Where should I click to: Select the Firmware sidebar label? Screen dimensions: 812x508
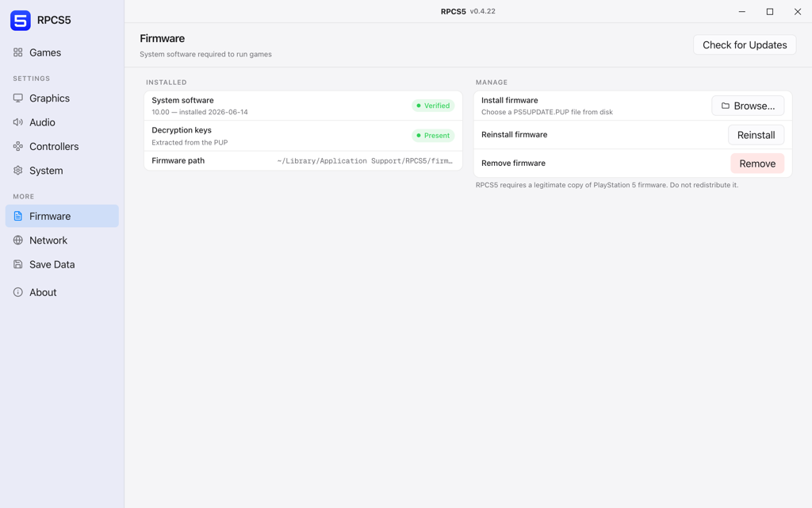tap(50, 216)
